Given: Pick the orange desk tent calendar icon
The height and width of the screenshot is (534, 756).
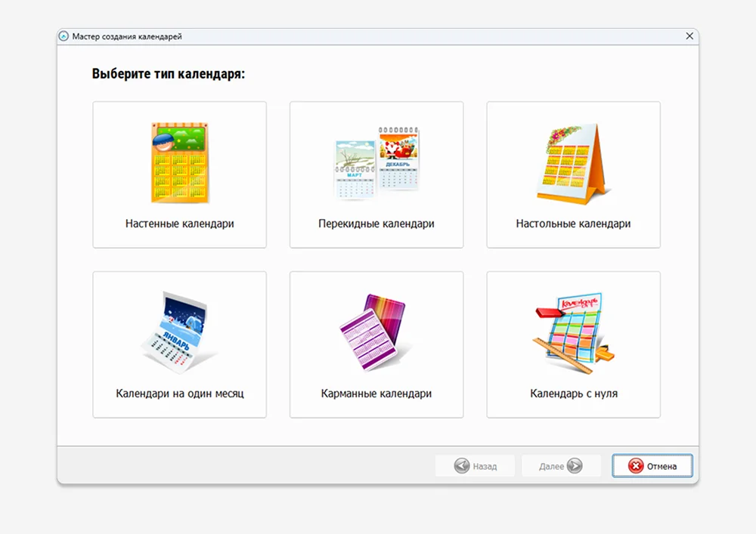Looking at the screenshot, I should point(573,164).
